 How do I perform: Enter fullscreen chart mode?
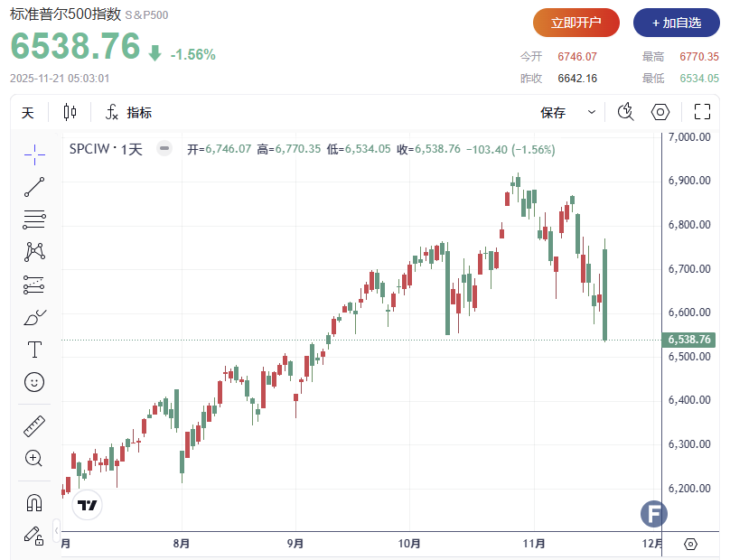pyautogui.click(x=702, y=112)
